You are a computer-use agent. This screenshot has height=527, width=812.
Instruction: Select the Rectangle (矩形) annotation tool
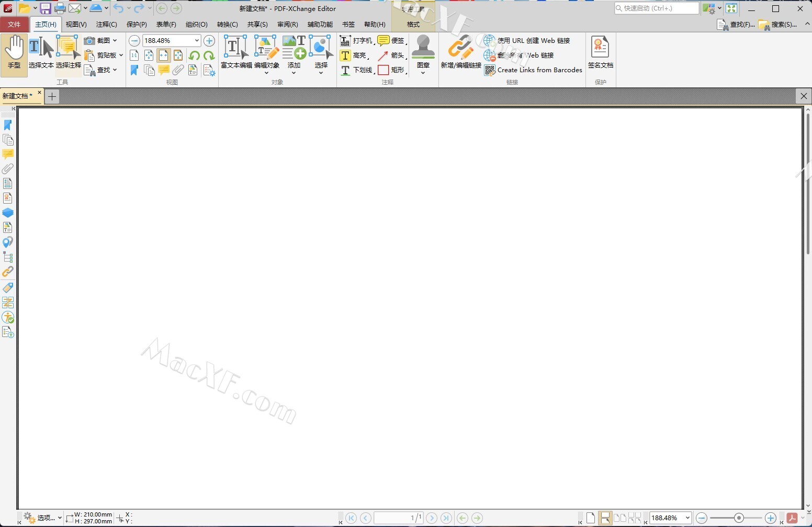(391, 70)
